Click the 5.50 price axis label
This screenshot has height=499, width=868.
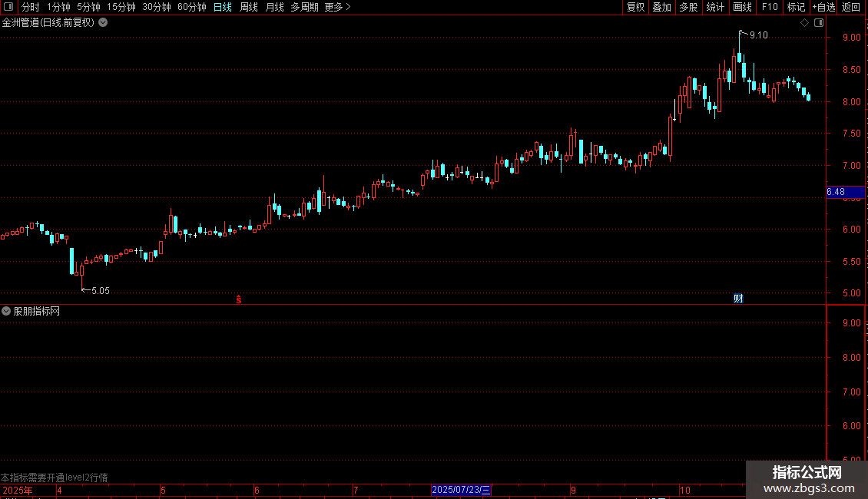pyautogui.click(x=851, y=262)
